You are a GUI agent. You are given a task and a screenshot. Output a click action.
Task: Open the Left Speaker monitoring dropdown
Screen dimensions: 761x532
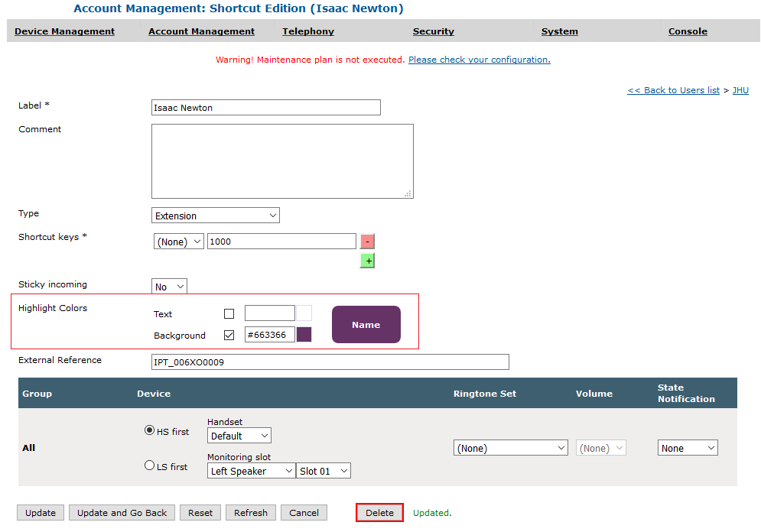(252, 471)
